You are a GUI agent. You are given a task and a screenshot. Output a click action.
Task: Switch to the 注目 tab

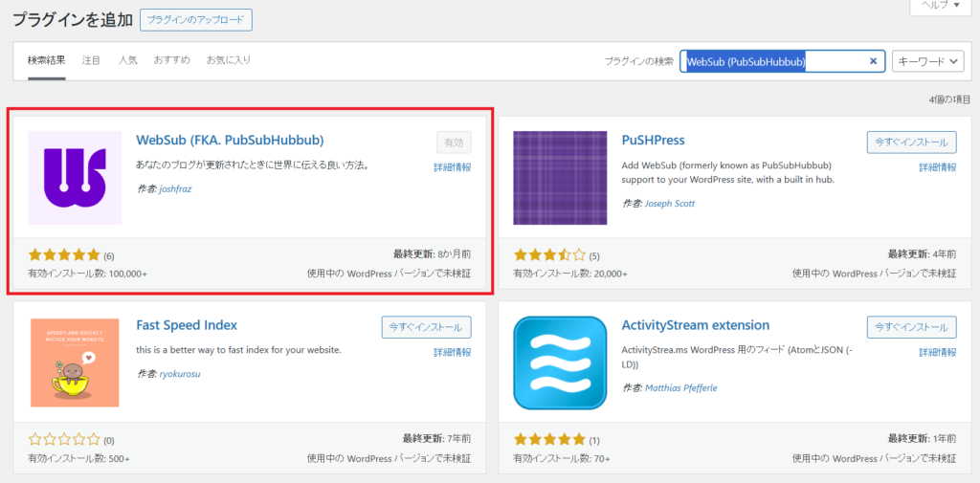[91, 60]
